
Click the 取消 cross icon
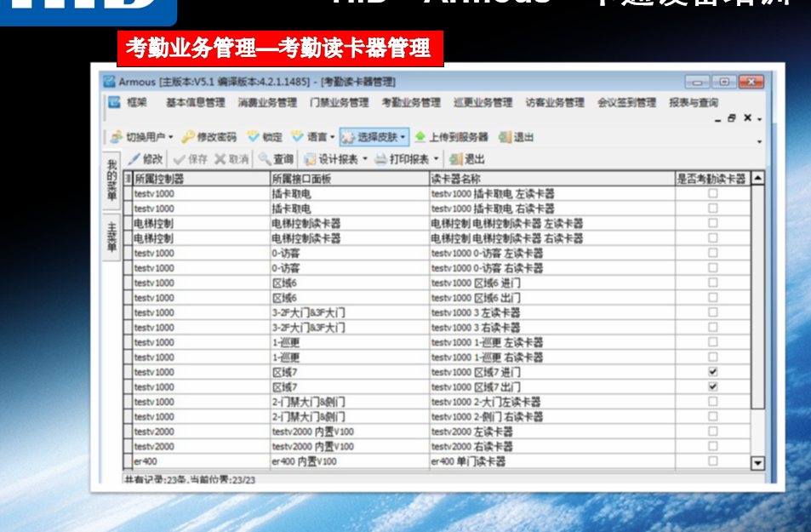[220, 159]
